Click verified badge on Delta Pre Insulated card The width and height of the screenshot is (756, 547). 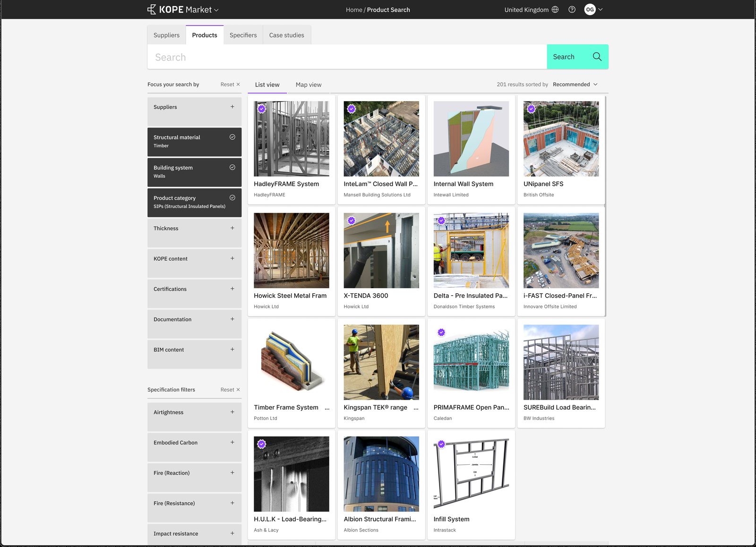tap(441, 221)
